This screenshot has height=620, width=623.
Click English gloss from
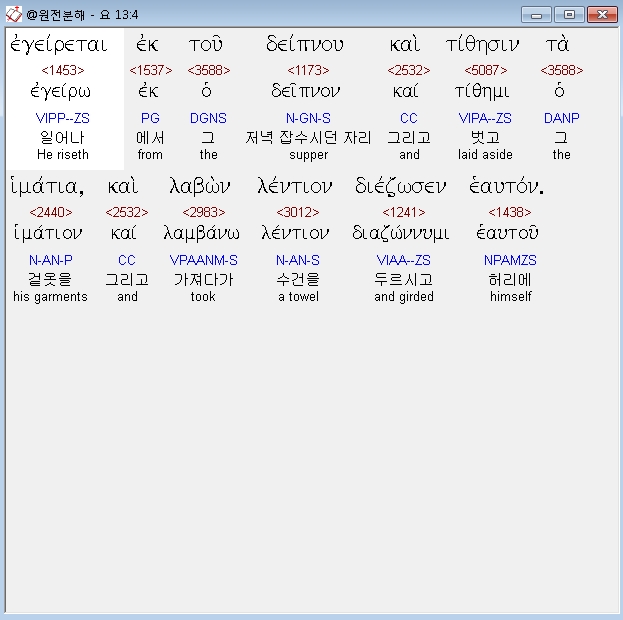[x=150, y=154]
